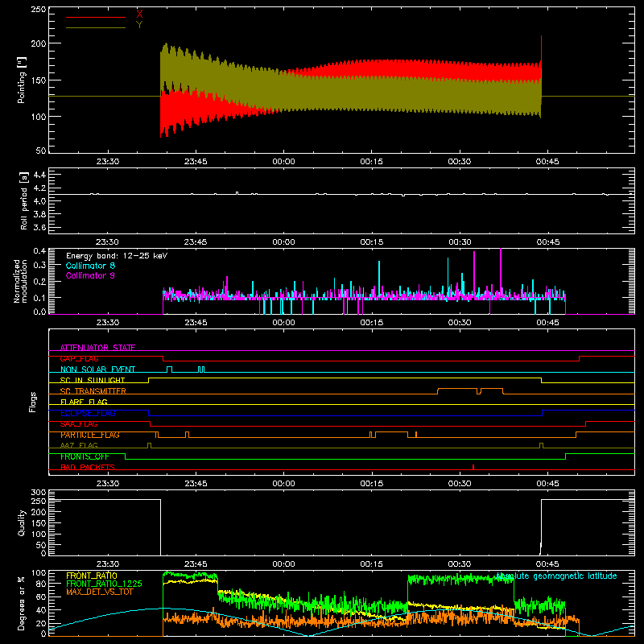
Task: Click the 100 tick on Quality axis
Action: click(x=39, y=534)
